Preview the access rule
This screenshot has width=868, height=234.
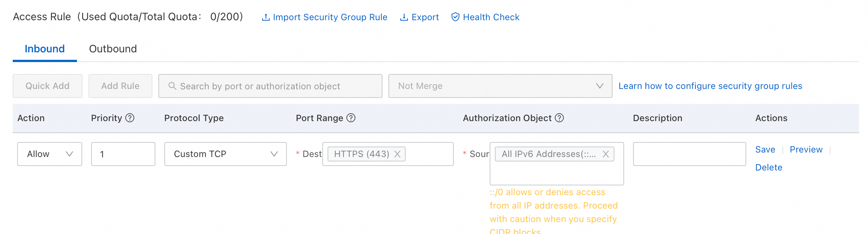tap(806, 150)
